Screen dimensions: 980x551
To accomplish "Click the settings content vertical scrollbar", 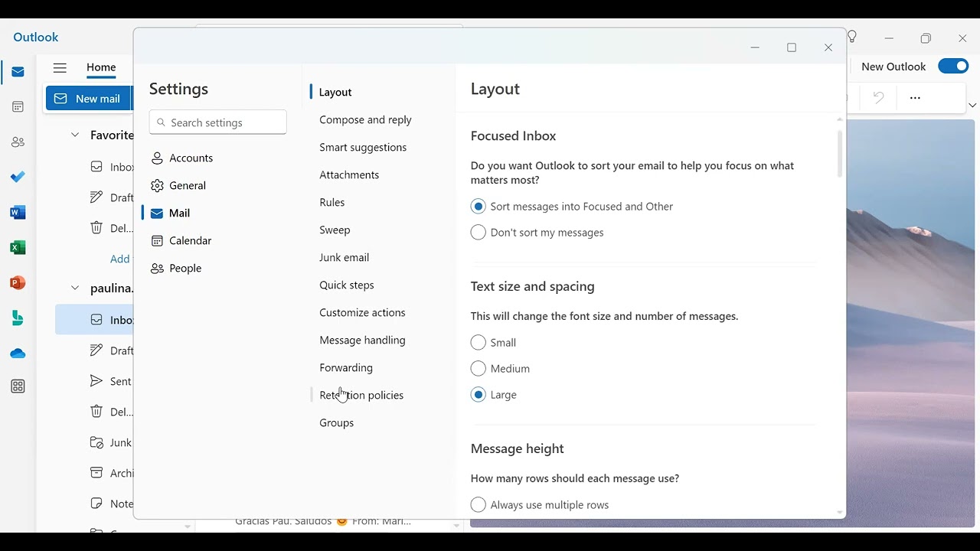I will [x=840, y=153].
